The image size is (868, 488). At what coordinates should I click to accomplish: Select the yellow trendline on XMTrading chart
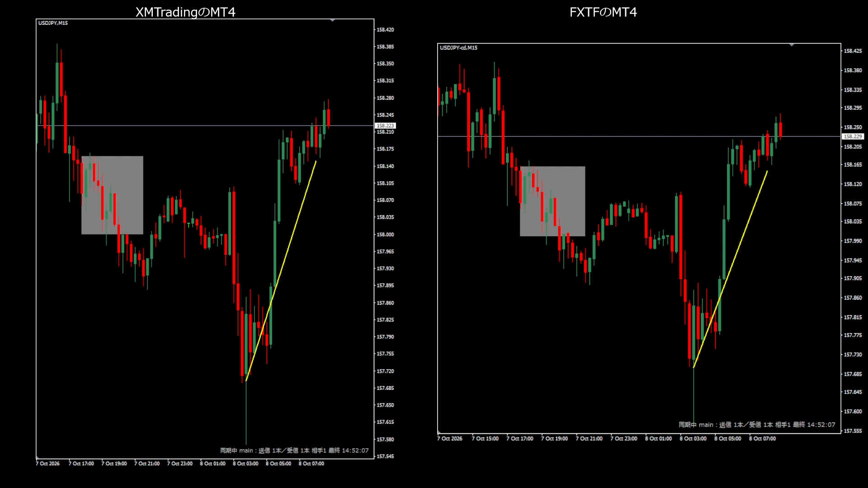pyautogui.click(x=281, y=271)
